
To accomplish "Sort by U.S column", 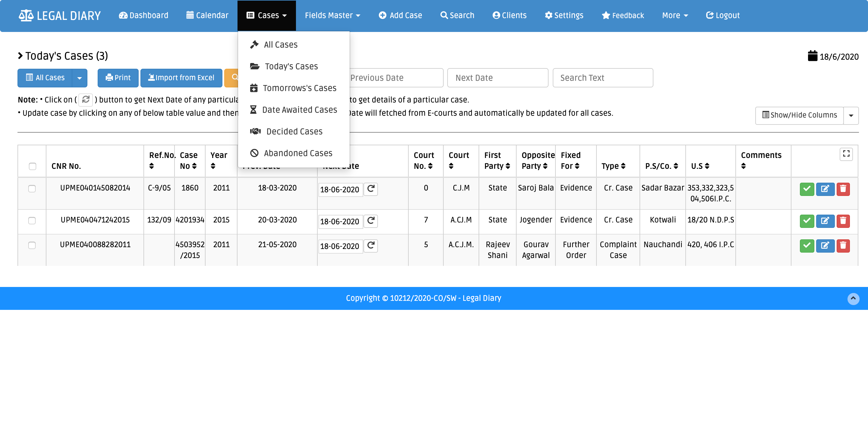I will (707, 166).
